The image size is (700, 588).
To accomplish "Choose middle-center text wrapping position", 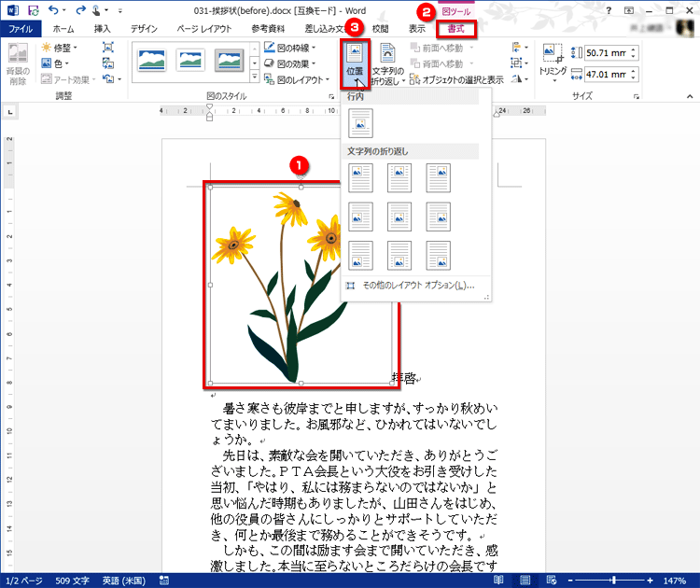I will click(x=399, y=217).
